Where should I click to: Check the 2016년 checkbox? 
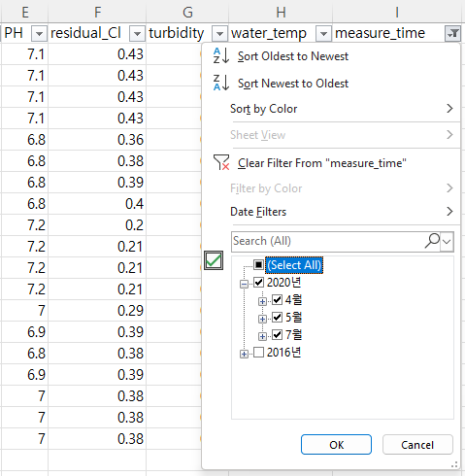[x=258, y=352]
